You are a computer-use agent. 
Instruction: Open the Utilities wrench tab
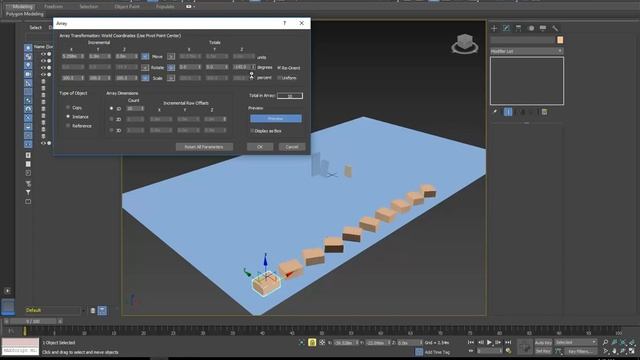(555, 28)
